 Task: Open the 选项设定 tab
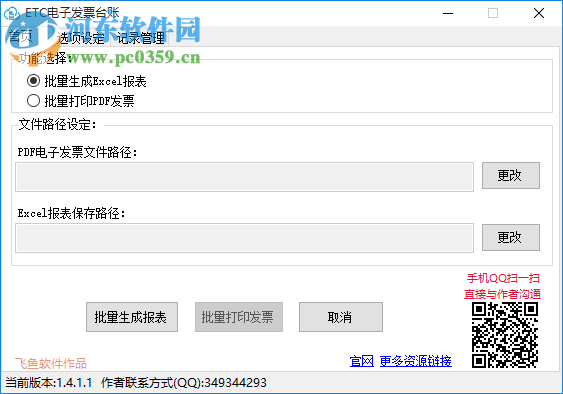coord(81,38)
